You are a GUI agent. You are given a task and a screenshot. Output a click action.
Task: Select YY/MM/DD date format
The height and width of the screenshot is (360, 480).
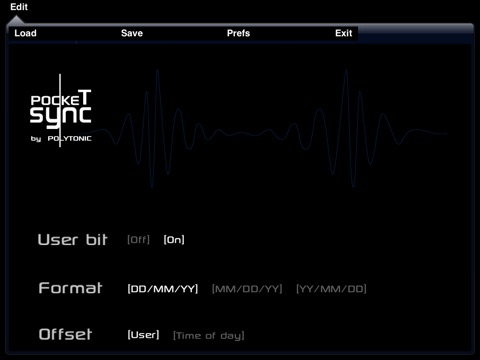pyautogui.click(x=331, y=289)
